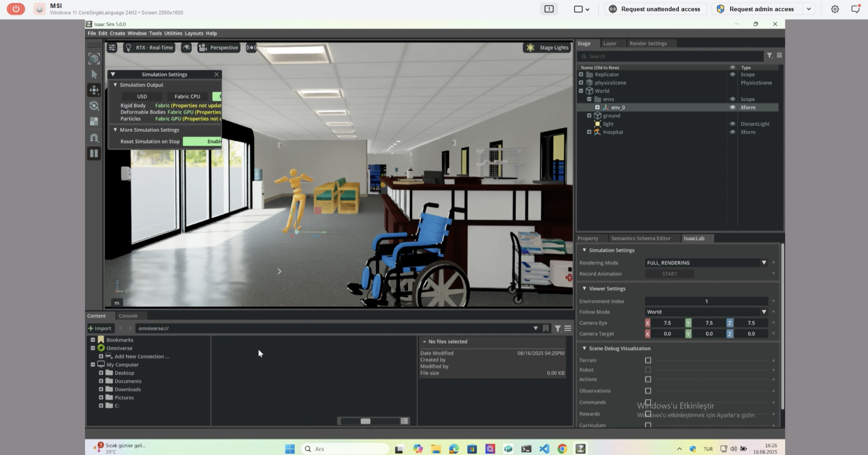Switch to the Render Settings tab
This screenshot has height=455, width=868.
click(x=648, y=44)
